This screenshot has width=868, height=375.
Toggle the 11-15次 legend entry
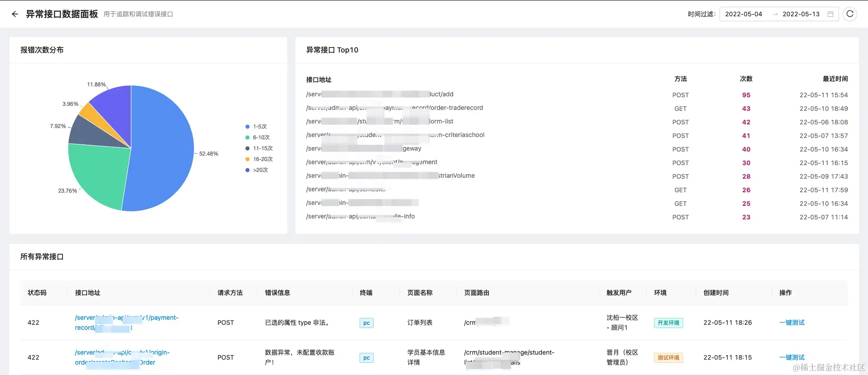click(259, 148)
